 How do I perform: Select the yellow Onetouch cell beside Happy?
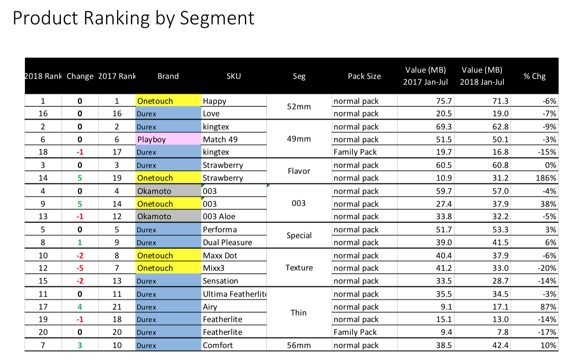pos(168,101)
